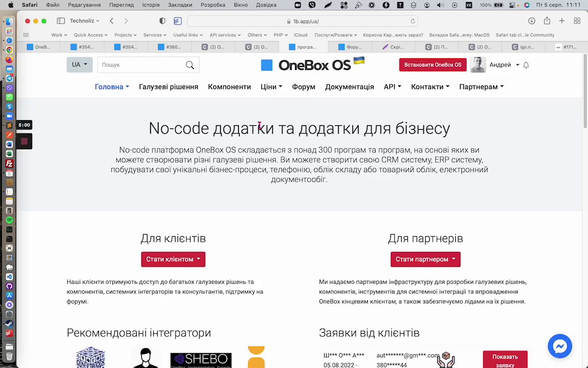Open the Technoliz tab group dropdown

pos(84,21)
